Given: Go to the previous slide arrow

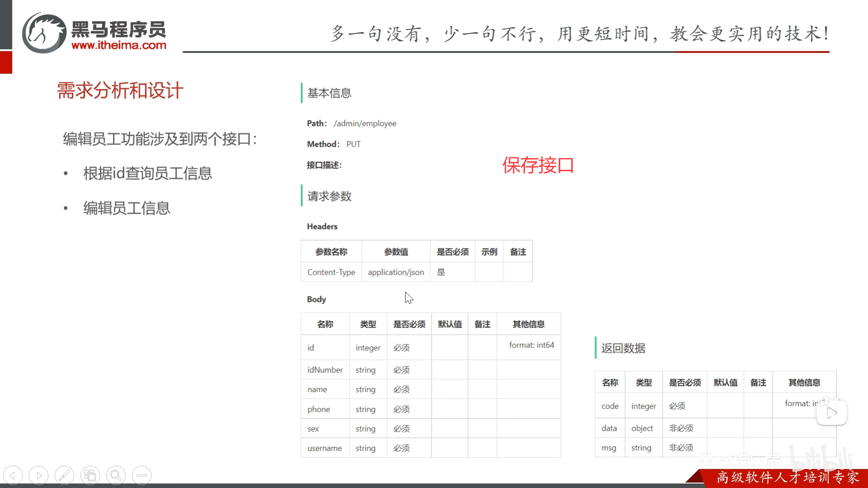Looking at the screenshot, I should [x=13, y=475].
